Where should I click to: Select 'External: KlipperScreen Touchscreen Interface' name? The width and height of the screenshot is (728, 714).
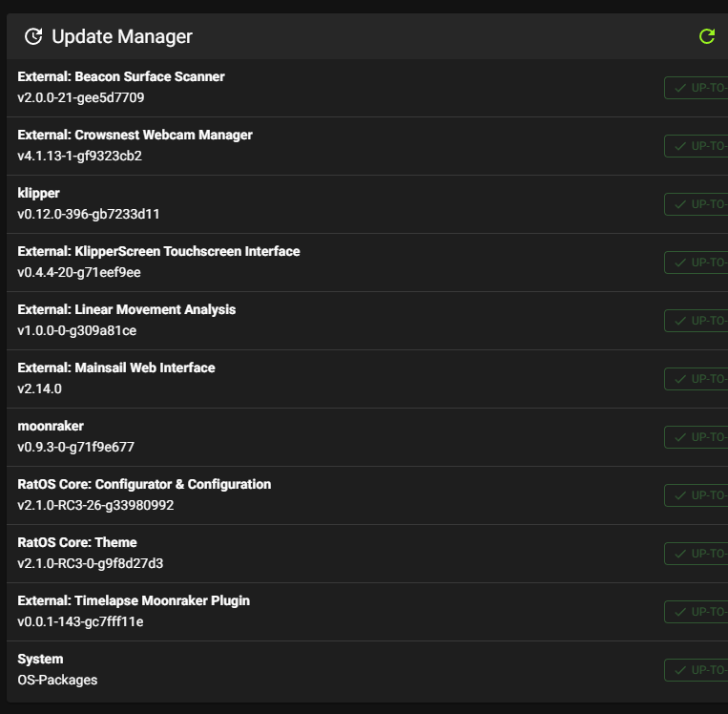pyautogui.click(x=158, y=251)
